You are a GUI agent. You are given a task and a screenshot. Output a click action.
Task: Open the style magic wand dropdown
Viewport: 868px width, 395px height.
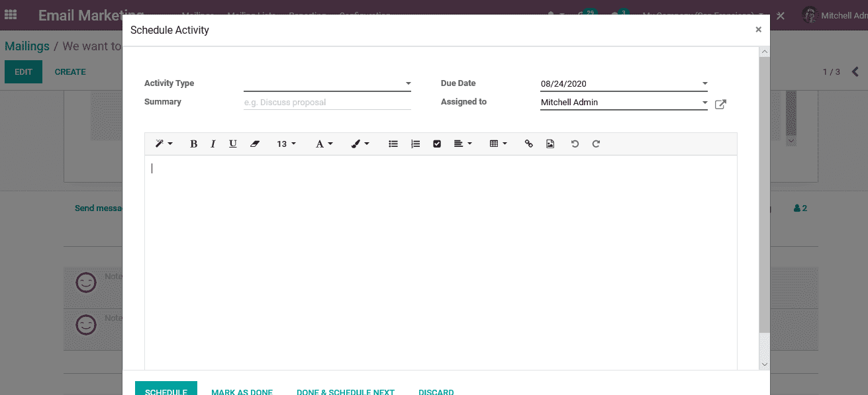[164, 144]
